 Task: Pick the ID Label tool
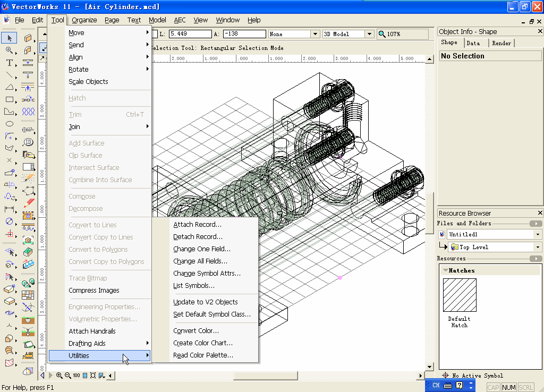(28, 142)
